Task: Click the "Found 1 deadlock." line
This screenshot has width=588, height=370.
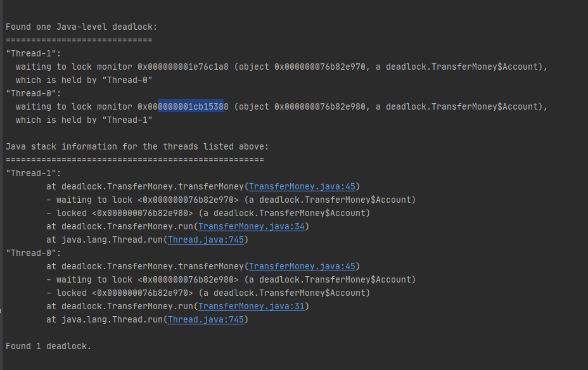Action: click(48, 346)
